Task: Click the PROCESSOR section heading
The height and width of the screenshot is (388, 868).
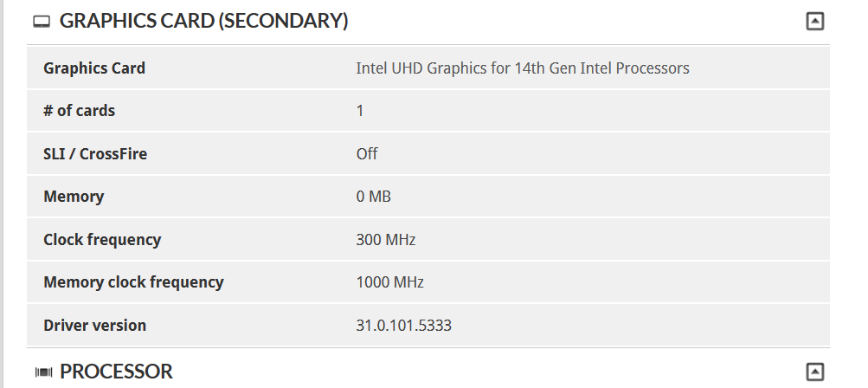Action: point(116,372)
